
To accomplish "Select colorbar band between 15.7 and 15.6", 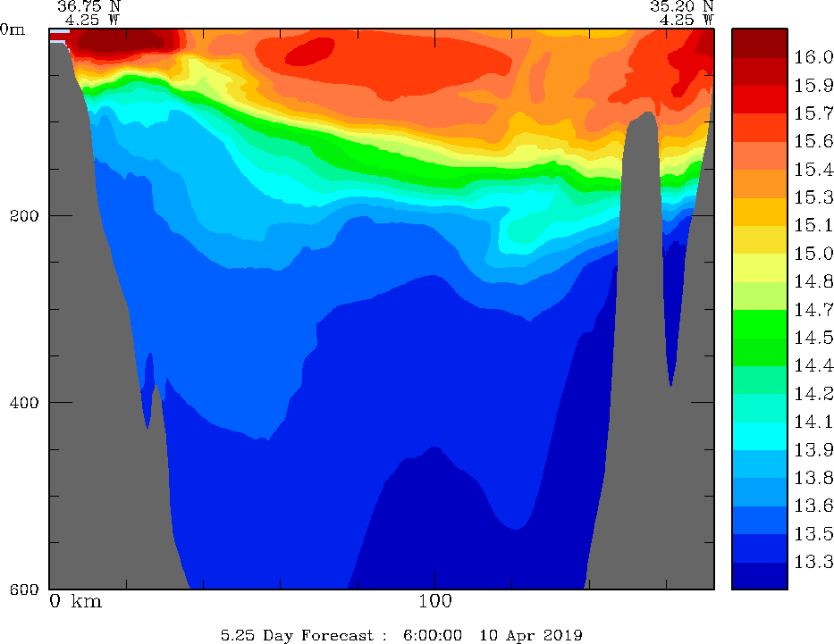I will (759, 128).
